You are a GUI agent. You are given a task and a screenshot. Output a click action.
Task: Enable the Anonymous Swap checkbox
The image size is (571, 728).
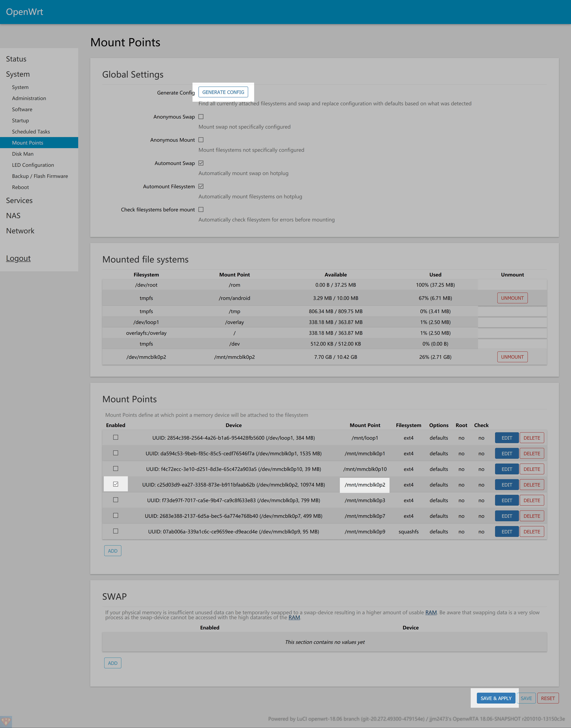click(201, 117)
